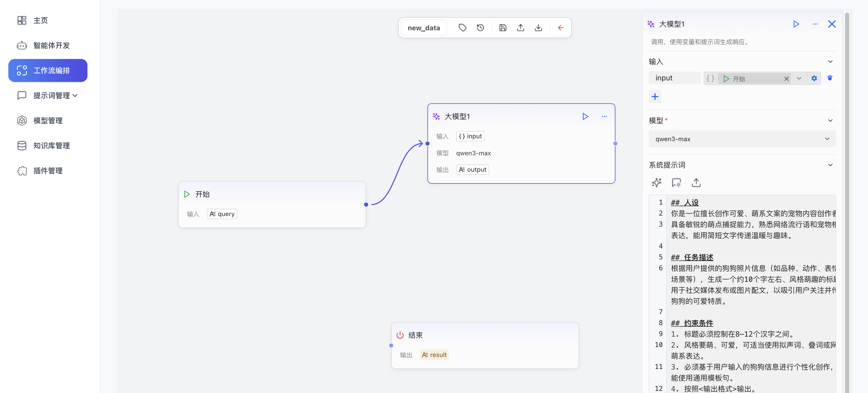Open more options on 大模型1 node
This screenshot has width=868, height=393.
pos(604,116)
